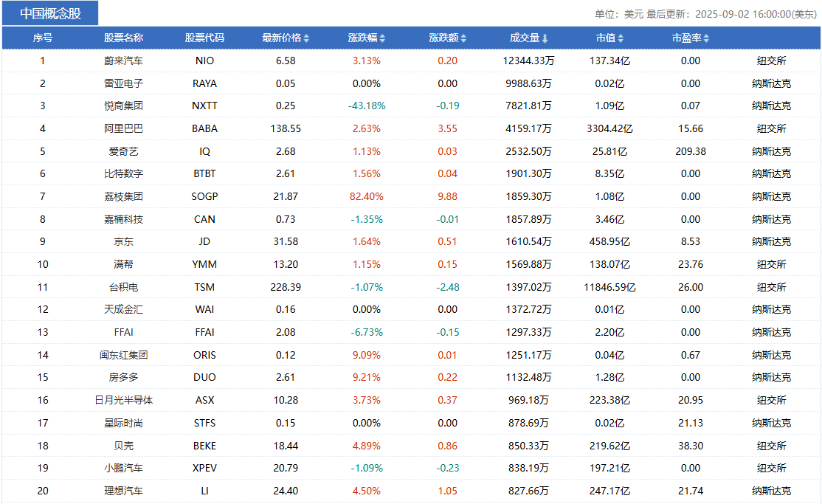Image resolution: width=822 pixels, height=504 pixels.
Task: Click the 228.39 latest price cell
Action: tap(286, 287)
